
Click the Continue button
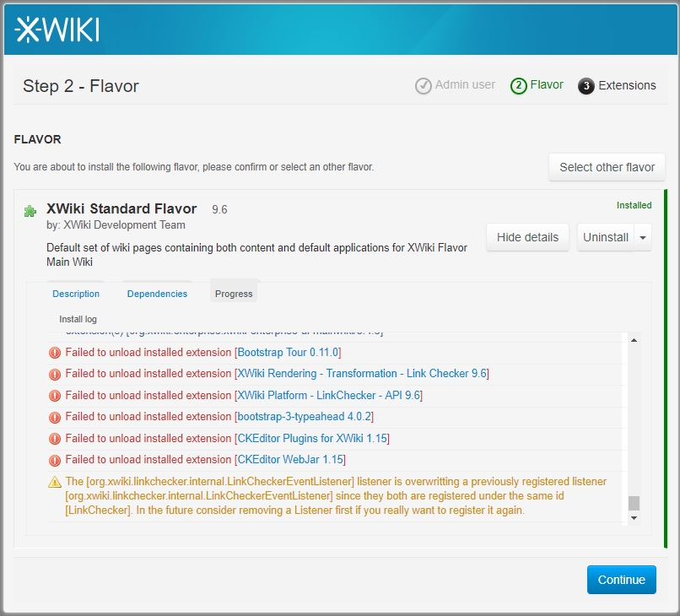tap(622, 580)
